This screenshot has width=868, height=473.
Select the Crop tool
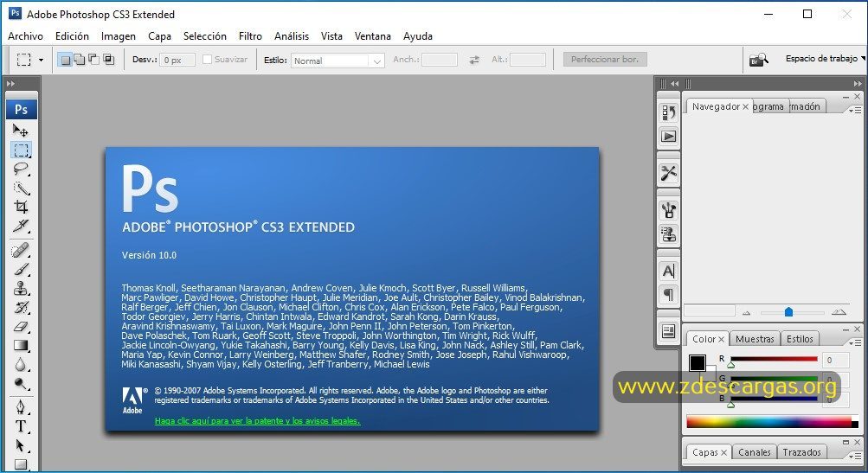21,207
